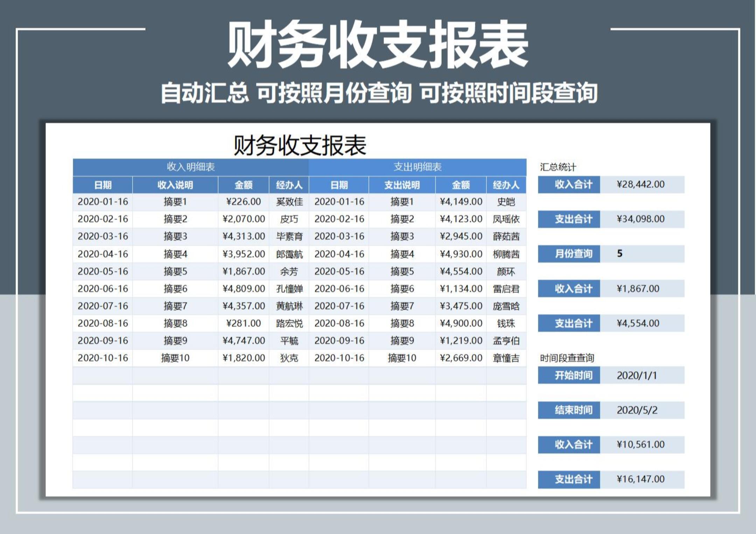Click income amount ¥4,809.00
This screenshot has height=534, width=756.
[x=244, y=289]
